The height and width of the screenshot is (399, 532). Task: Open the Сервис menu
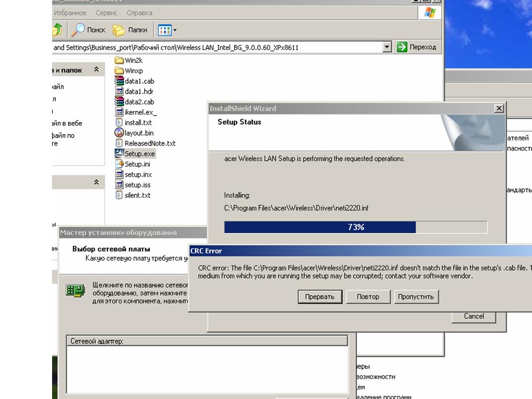106,13
